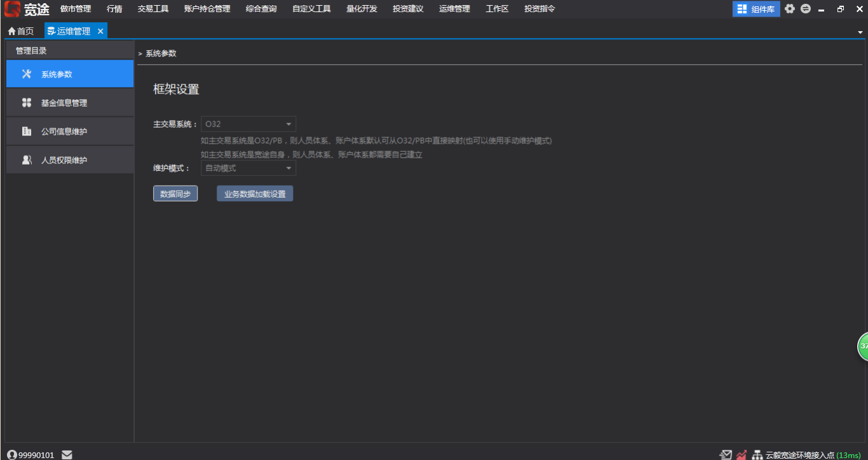Click the user avatar icon near 99990101
Image resolution: width=868 pixels, height=460 pixels.
[x=11, y=455]
